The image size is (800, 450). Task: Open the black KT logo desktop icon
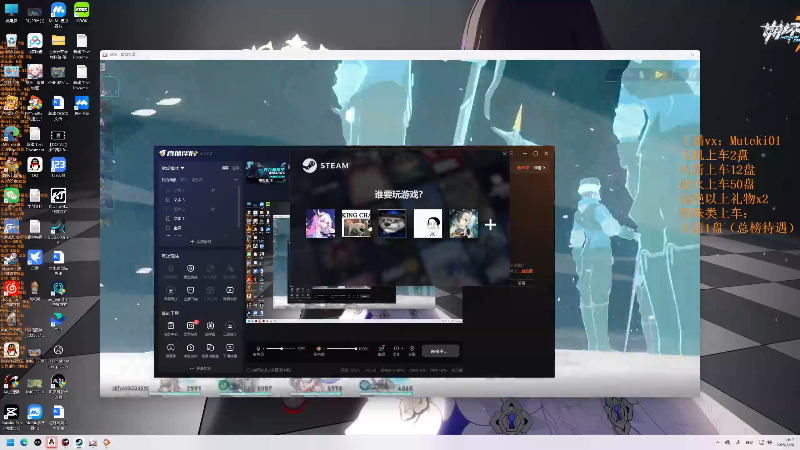[x=58, y=197]
